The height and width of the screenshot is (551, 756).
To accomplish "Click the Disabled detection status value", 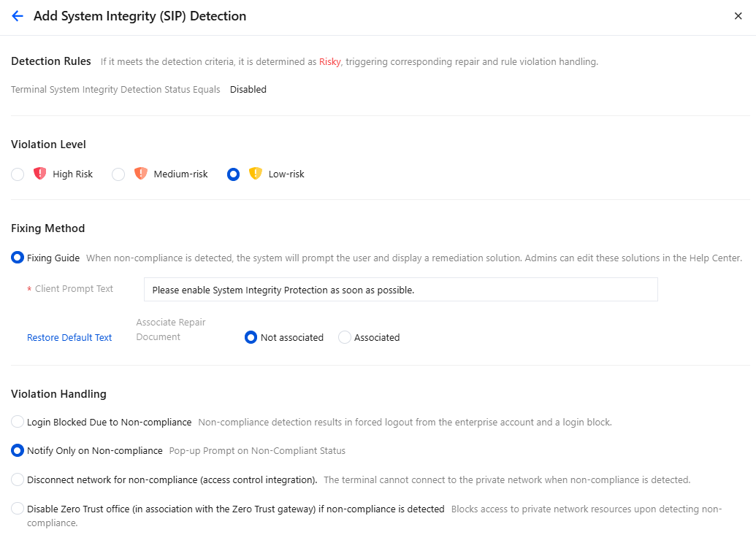I will [248, 90].
